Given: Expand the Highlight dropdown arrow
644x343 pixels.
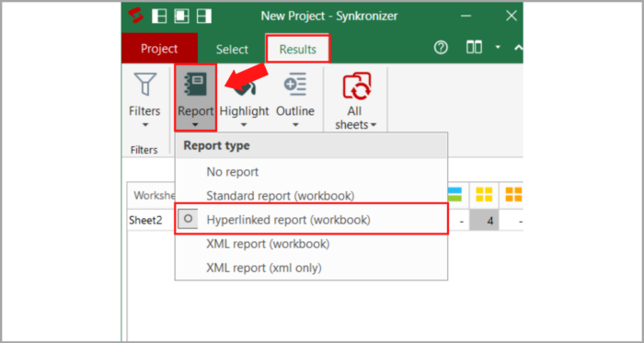Looking at the screenshot, I should tap(244, 125).
